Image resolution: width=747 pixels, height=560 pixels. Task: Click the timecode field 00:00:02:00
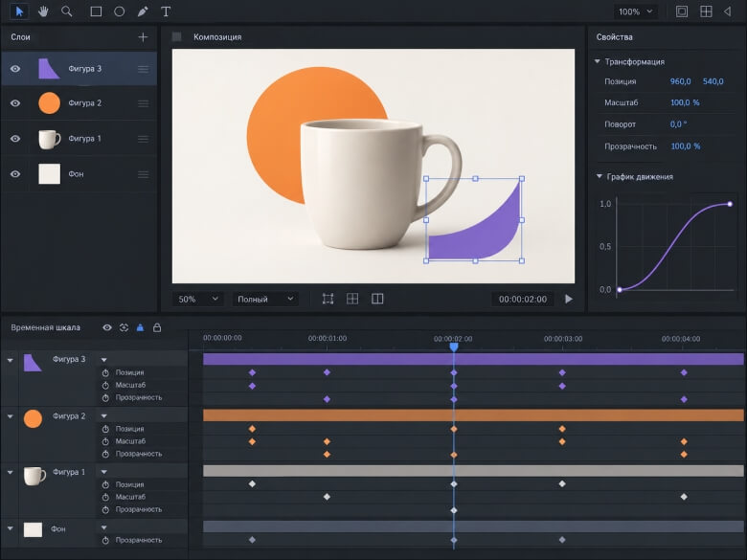pos(523,299)
